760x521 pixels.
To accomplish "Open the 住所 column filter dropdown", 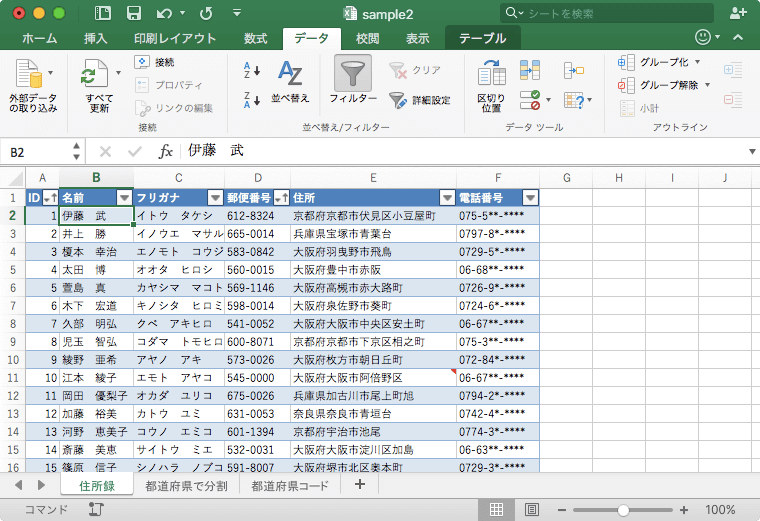I will click(x=447, y=198).
